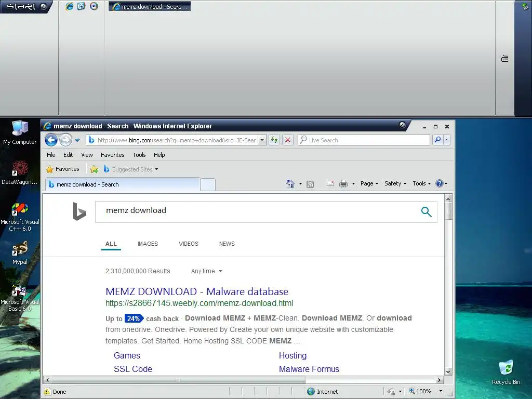Go back with the IE Back arrow
532x399 pixels.
pyautogui.click(x=51, y=140)
